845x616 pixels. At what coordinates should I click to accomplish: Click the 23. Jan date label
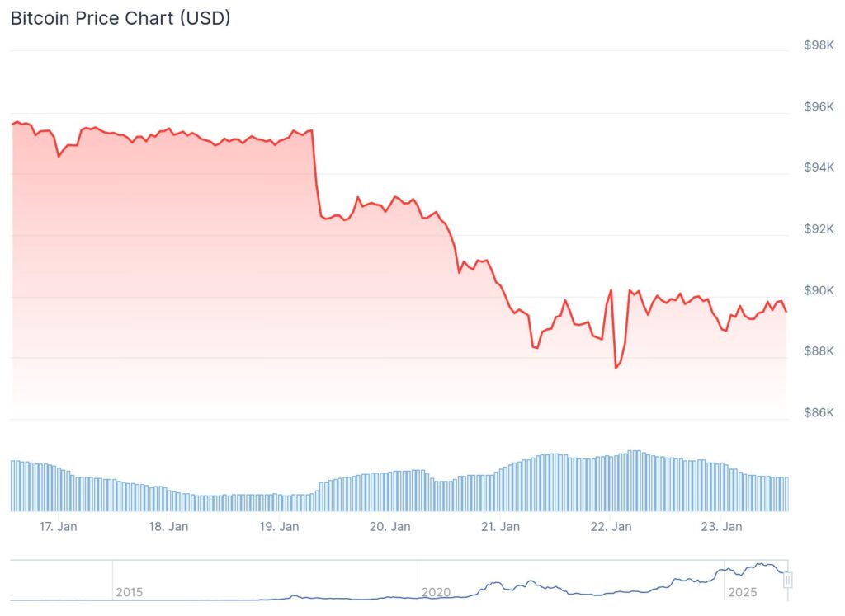(721, 527)
